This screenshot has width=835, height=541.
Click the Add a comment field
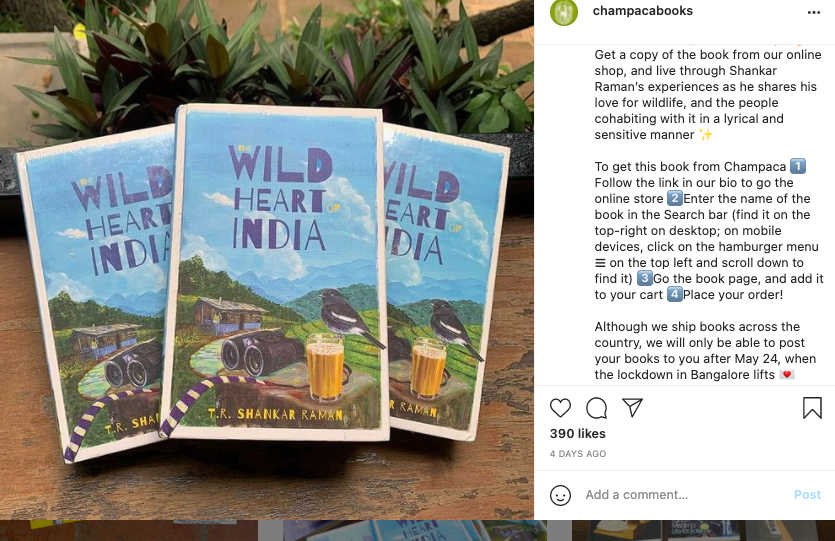click(680, 495)
